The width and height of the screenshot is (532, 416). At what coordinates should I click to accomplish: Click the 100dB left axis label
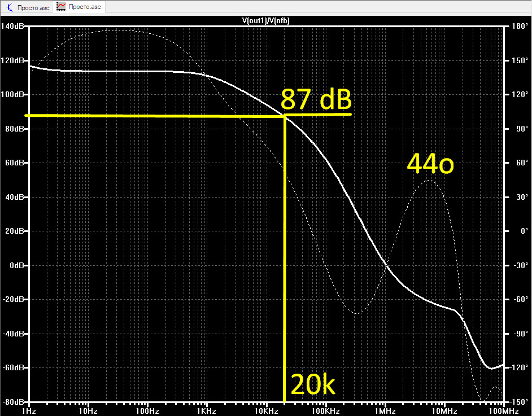coord(12,94)
